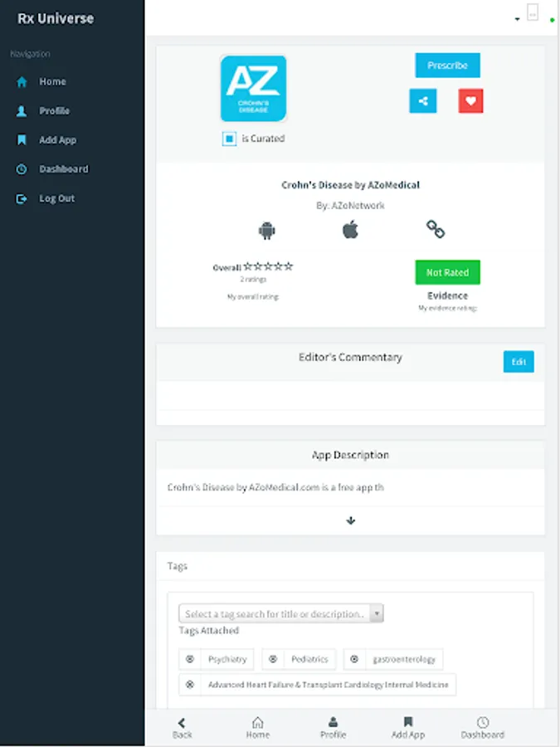Click Profile in bottom bar
This screenshot has height=747, width=560.
point(333,729)
